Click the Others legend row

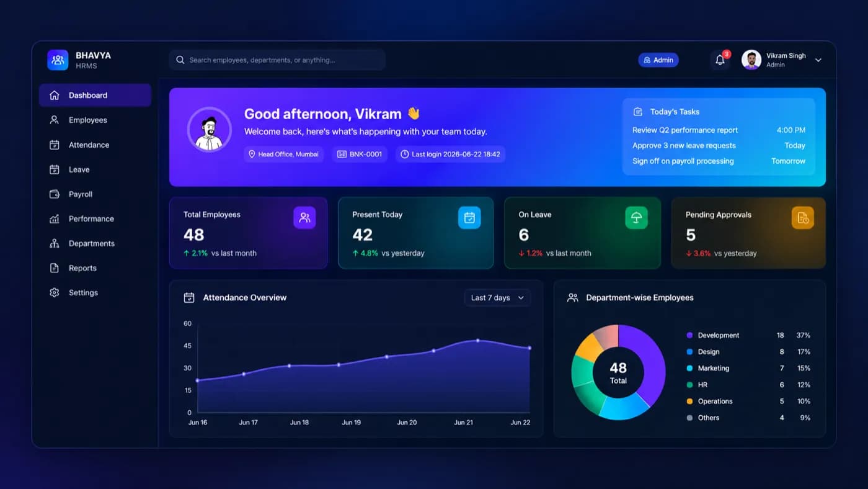[748, 418]
